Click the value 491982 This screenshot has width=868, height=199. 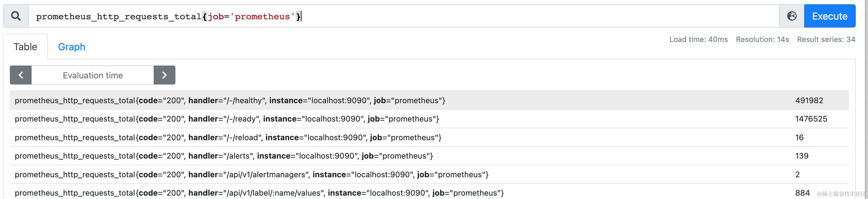pos(809,100)
